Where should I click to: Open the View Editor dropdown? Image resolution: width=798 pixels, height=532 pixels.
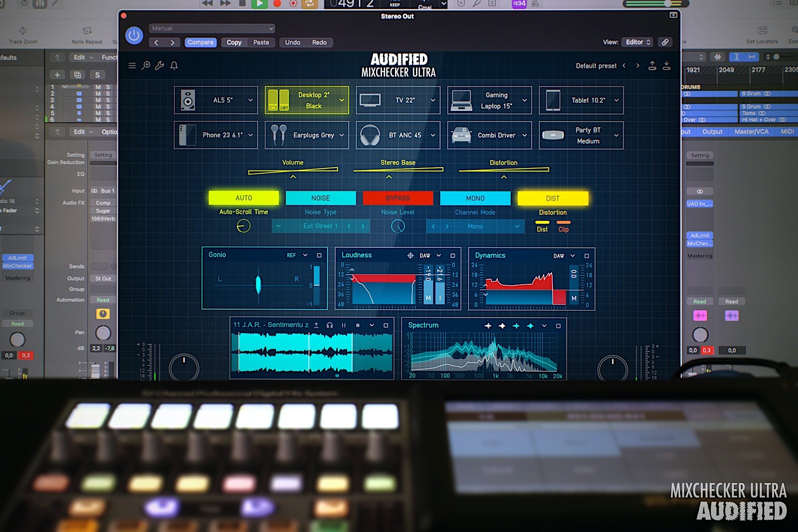click(637, 42)
